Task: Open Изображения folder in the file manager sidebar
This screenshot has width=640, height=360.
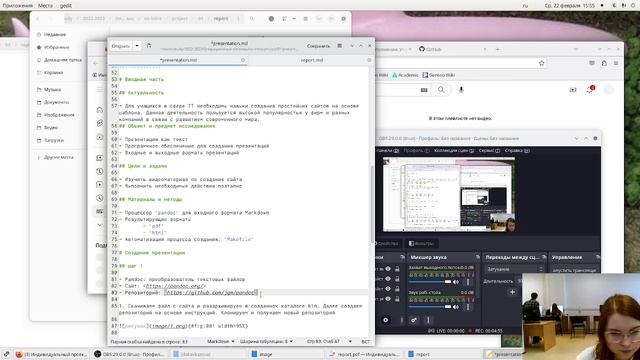Action: (x=59, y=115)
